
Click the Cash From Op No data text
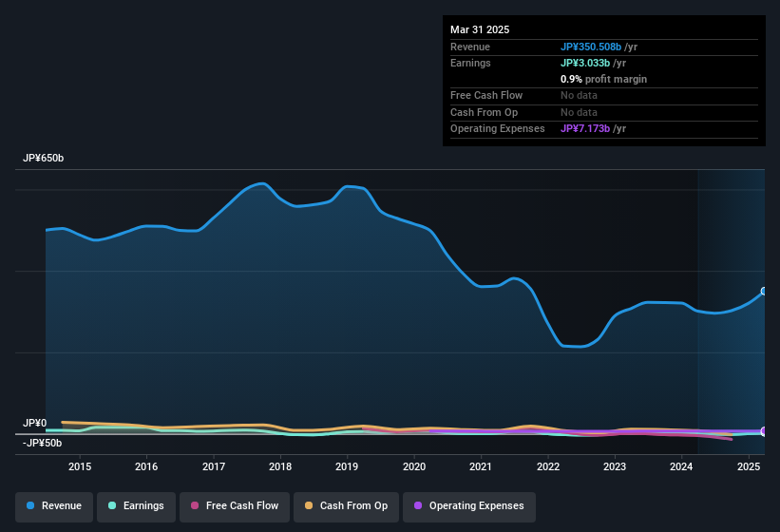579,112
